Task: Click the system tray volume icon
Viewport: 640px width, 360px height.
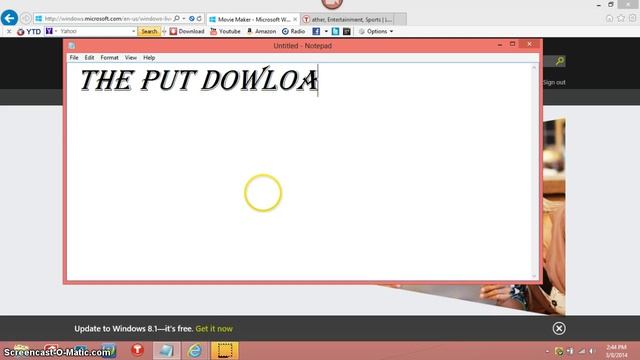Action: (591, 351)
